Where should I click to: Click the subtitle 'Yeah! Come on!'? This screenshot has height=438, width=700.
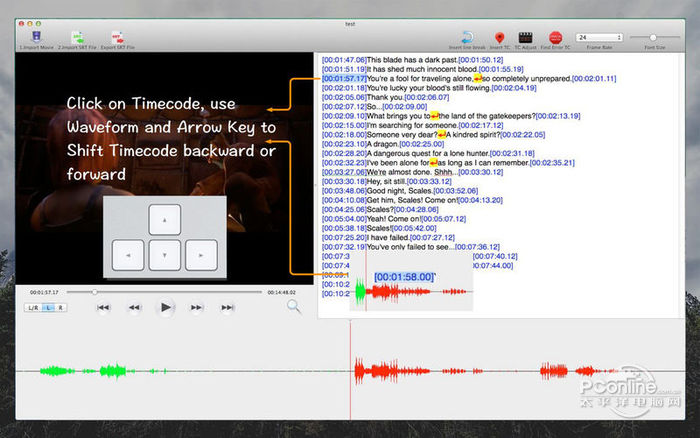coord(394,219)
